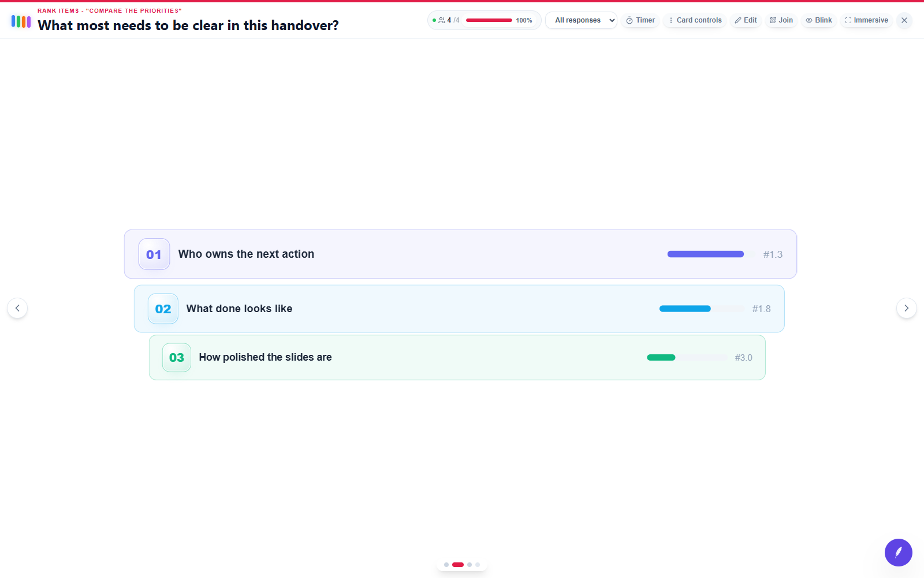Toggle Blink eye mode
Screen dimensions: 924x578
[x=819, y=20]
